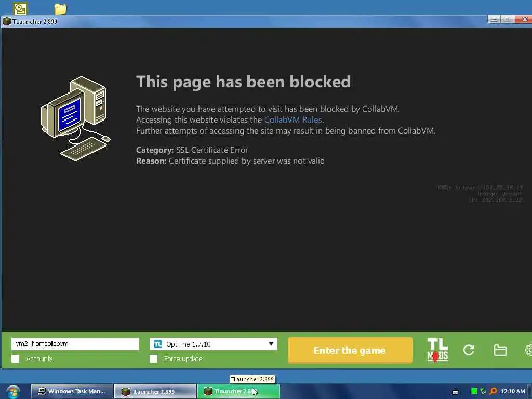Viewport: 532px width, 399px height.
Task: Switch to first TLauncher 2.899 taskbar button
Action: [x=155, y=392]
